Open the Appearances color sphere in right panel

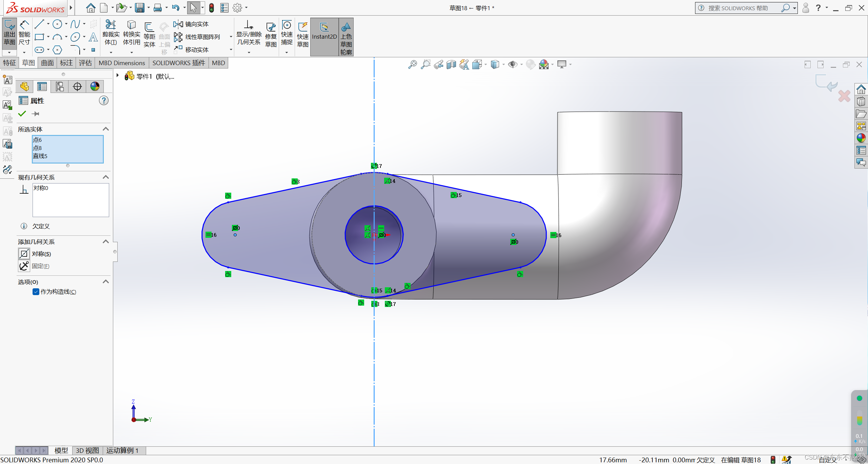pyautogui.click(x=861, y=138)
